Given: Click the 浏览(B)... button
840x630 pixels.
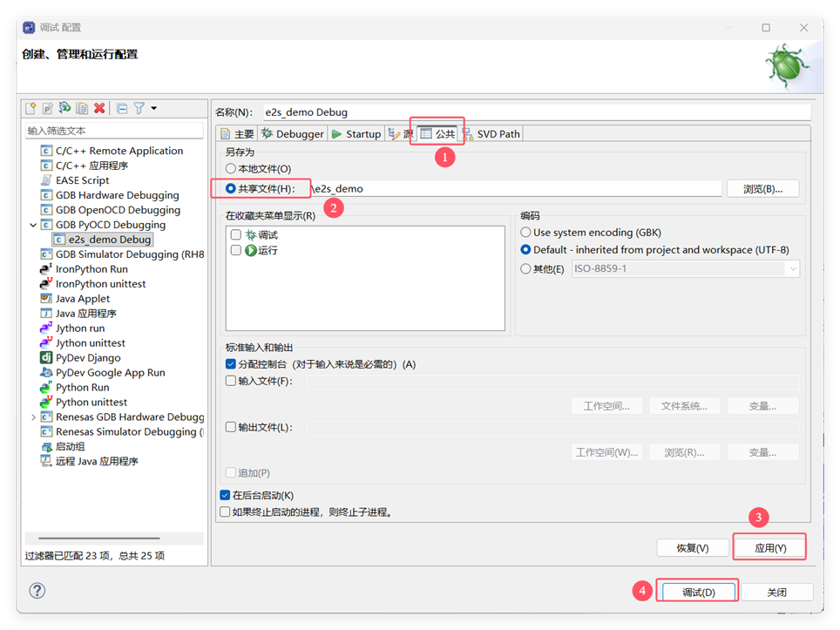Looking at the screenshot, I should [x=762, y=188].
